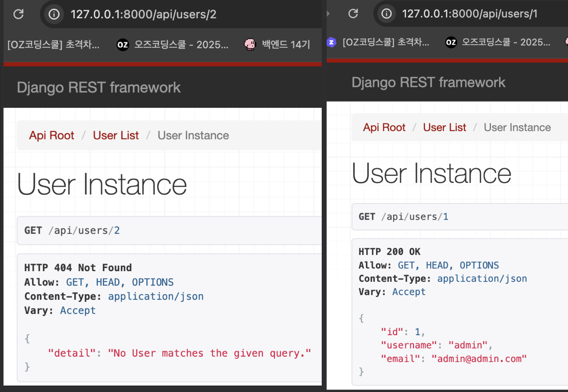Click the "email": "admin@admin.com" JSON field

pyautogui.click(x=454, y=359)
